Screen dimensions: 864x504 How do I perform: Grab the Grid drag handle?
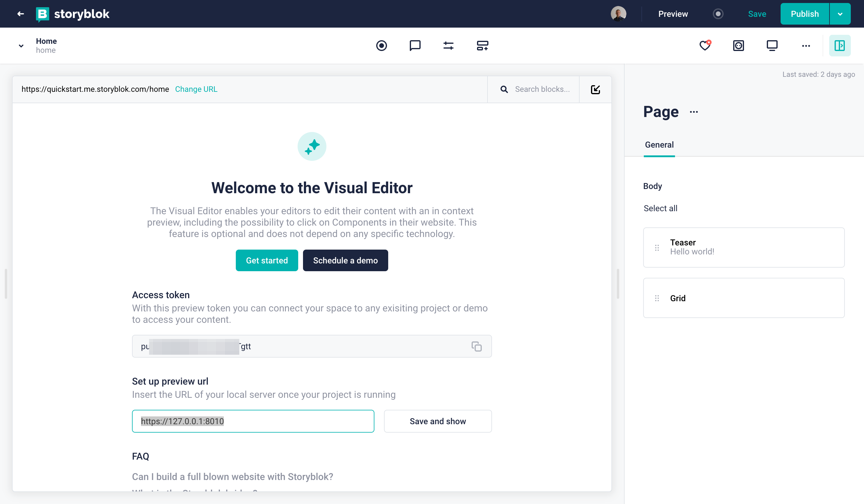point(657,298)
